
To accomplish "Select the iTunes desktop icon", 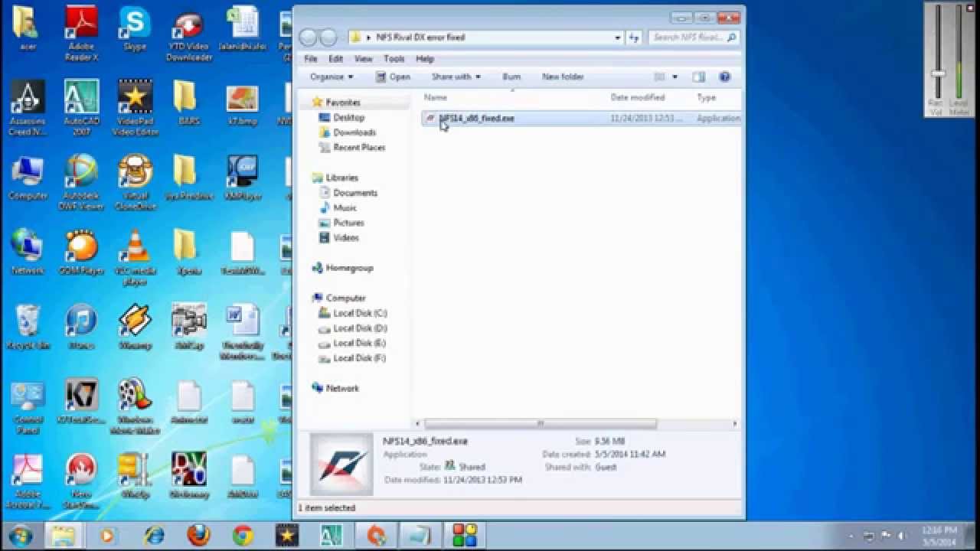I will coord(81,327).
